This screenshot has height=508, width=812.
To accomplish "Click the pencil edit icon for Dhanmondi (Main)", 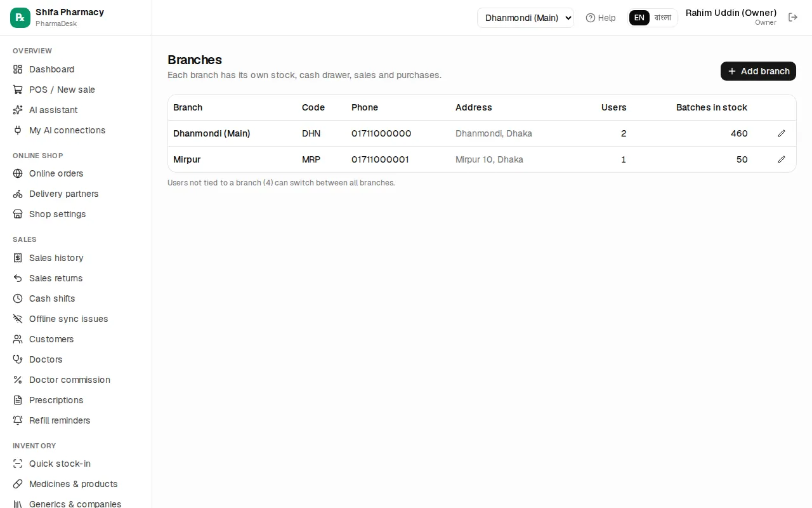I will pyautogui.click(x=782, y=133).
